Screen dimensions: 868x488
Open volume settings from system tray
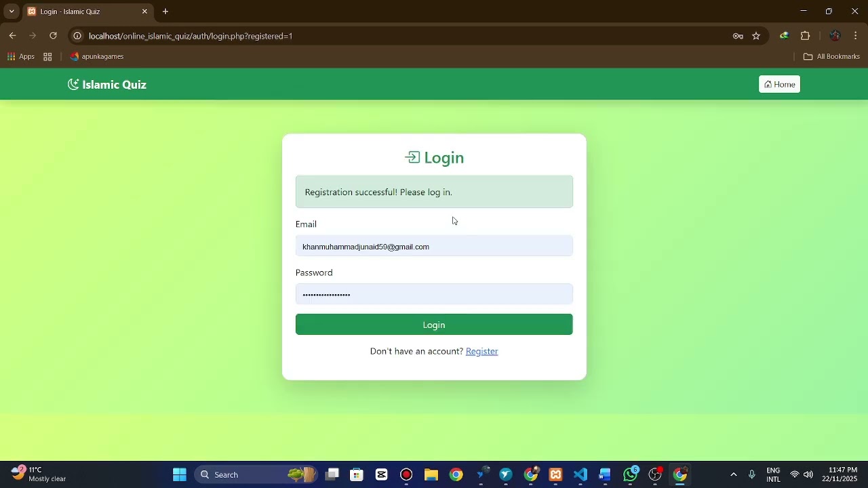tap(808, 474)
